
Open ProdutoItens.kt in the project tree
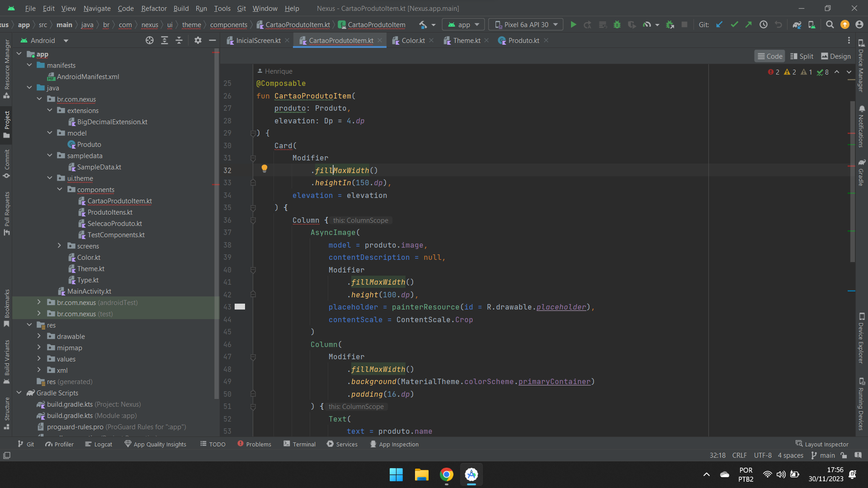coord(110,212)
